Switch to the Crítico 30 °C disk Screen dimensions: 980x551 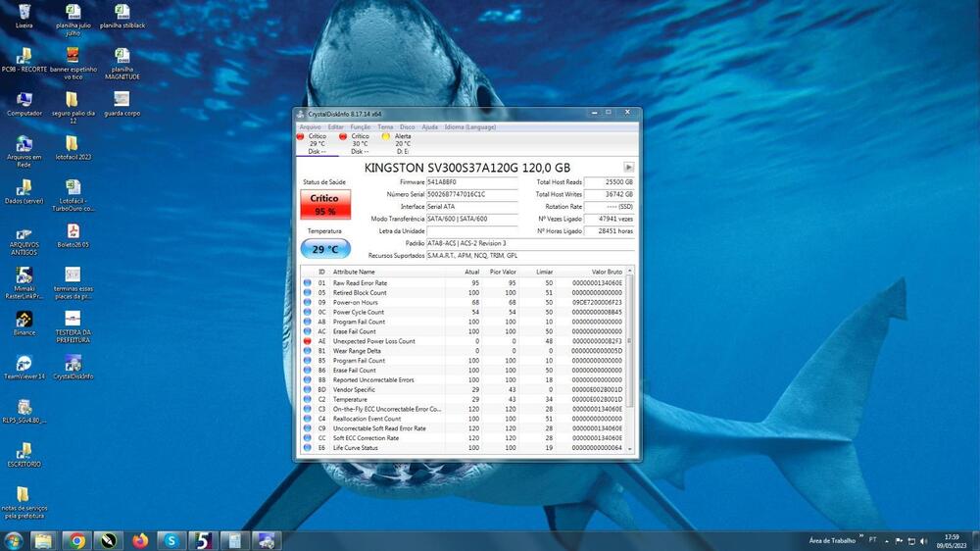click(360, 143)
